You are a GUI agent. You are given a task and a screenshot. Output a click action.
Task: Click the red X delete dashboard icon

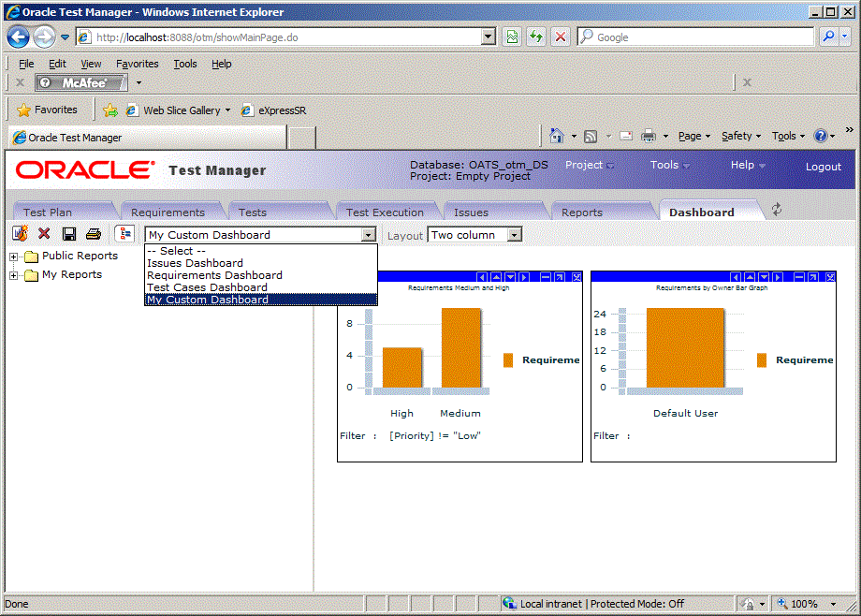[x=44, y=233]
